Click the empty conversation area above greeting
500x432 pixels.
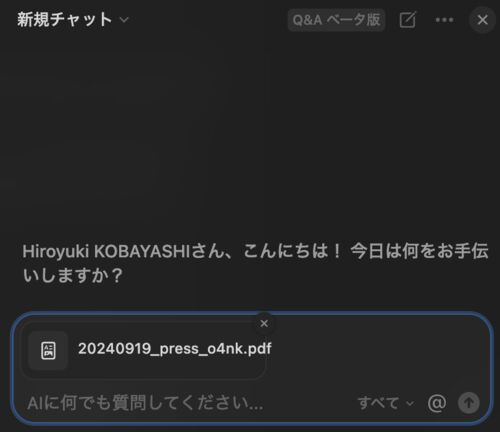(x=250, y=133)
